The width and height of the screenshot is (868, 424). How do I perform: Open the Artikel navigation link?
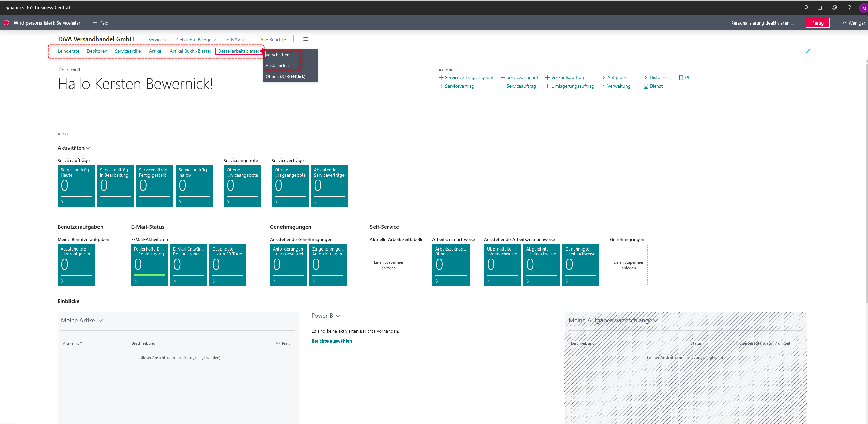[x=155, y=51]
